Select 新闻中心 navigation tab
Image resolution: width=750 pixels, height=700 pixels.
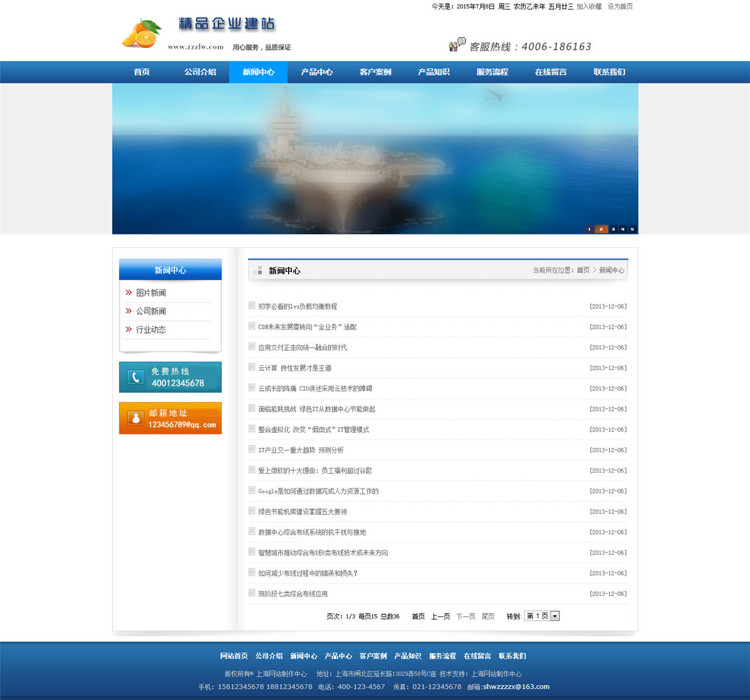[258, 72]
